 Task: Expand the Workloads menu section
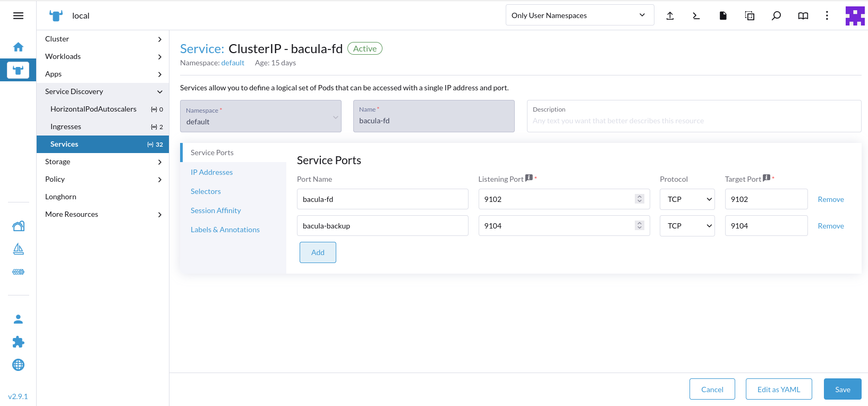(103, 56)
